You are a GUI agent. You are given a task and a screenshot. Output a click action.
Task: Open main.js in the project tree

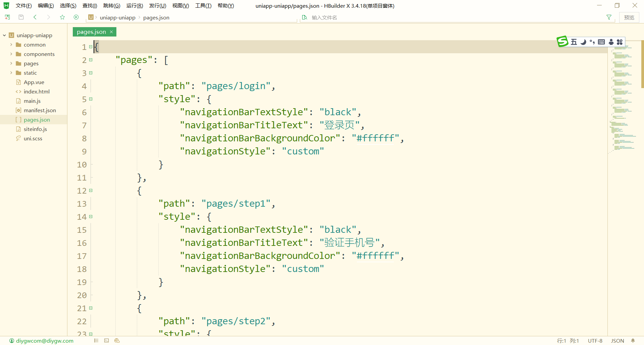point(32,101)
